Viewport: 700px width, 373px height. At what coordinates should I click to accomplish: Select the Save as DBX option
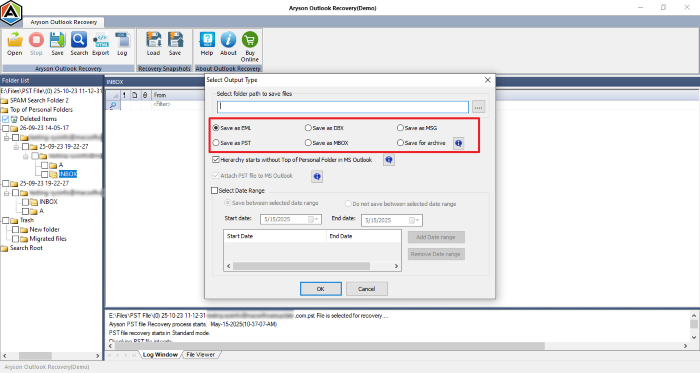308,128
